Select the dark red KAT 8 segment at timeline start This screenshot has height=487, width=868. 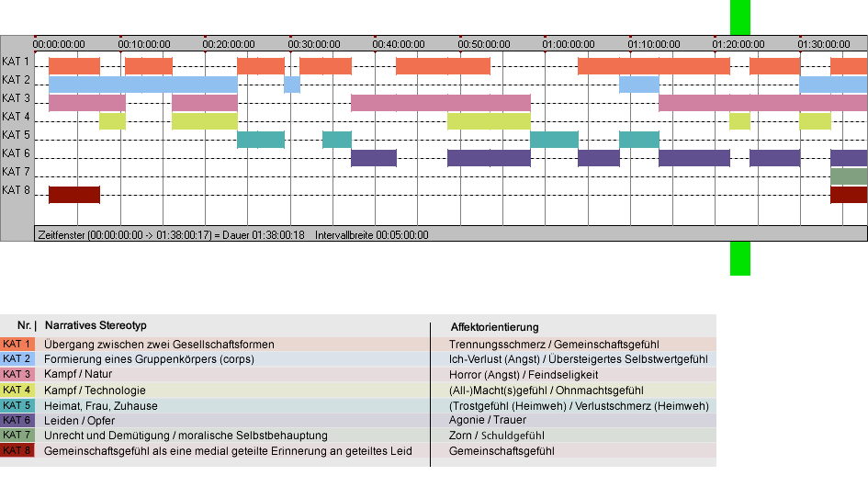[x=74, y=195]
